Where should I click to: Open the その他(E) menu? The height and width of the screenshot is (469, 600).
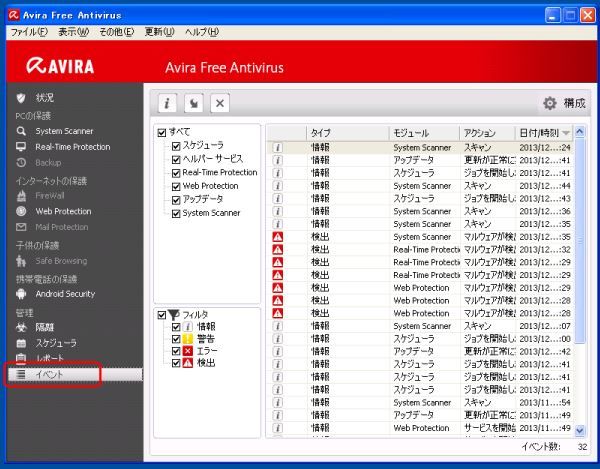(117, 32)
